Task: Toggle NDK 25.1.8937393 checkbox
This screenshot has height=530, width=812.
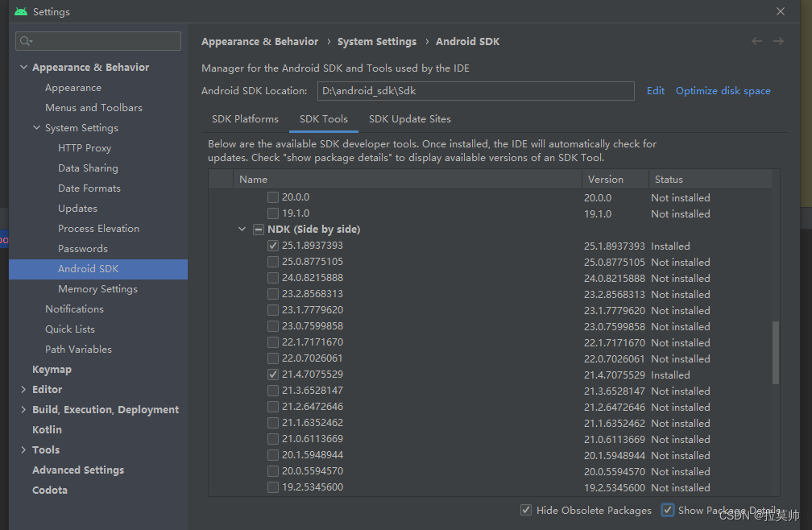Action: pyautogui.click(x=273, y=246)
